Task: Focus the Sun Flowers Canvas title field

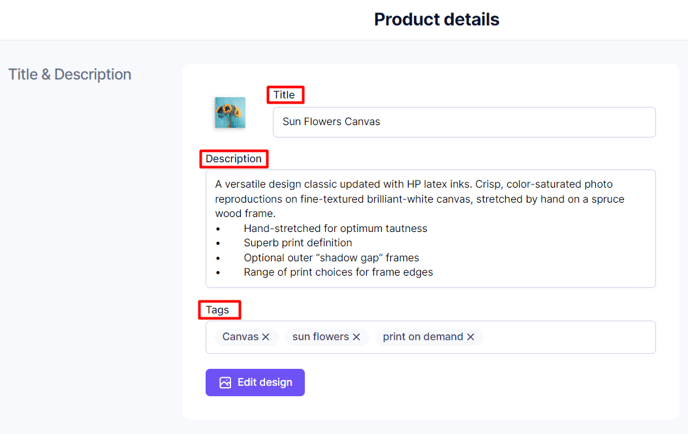Action: pos(464,122)
